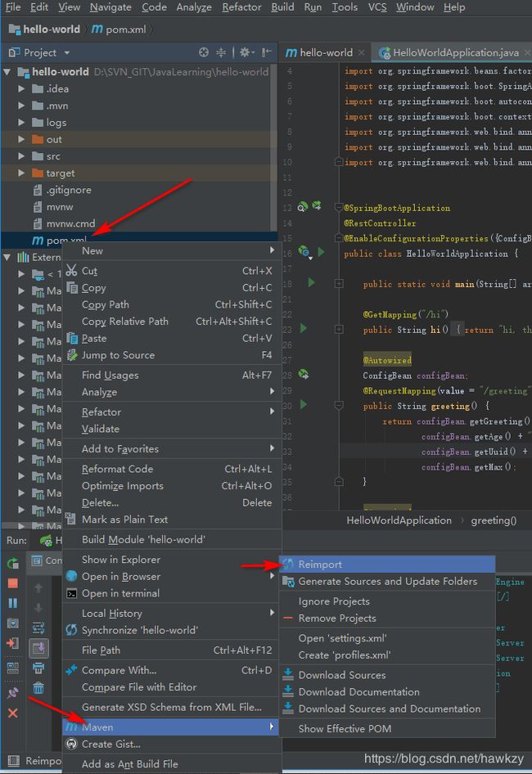
Task: Rerun the application with green rerun icon
Action: point(13,563)
